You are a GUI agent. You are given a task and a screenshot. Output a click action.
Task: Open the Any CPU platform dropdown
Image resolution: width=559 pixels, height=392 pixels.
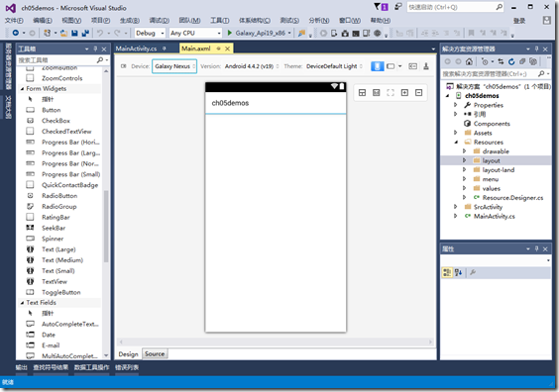coord(195,33)
